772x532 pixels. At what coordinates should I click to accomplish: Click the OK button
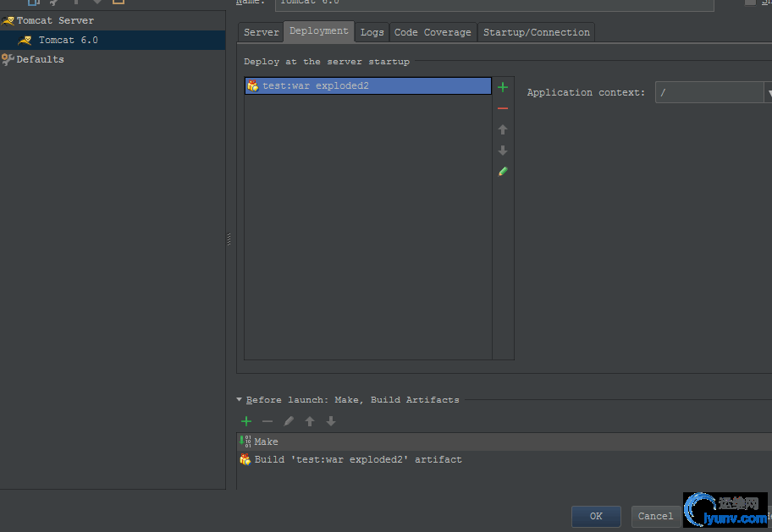tap(596, 516)
